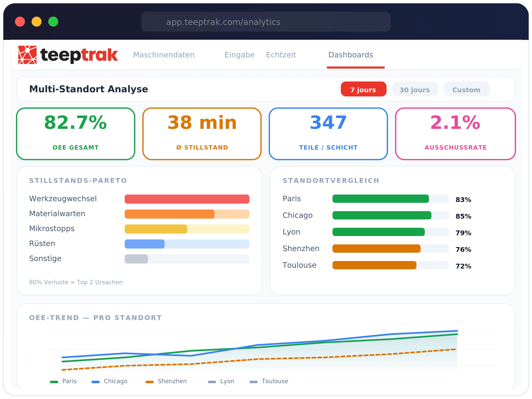
Task: Click the teeptrak logo icon
Action: tap(27, 55)
